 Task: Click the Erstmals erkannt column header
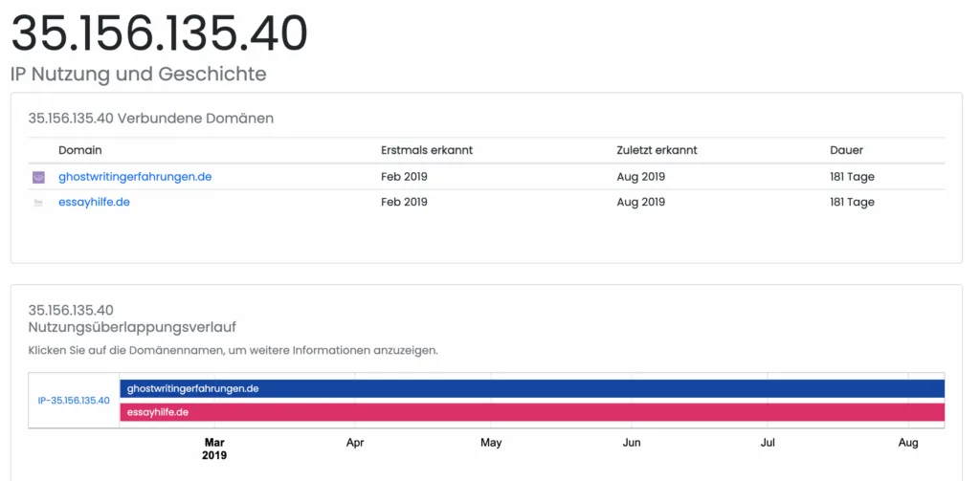tap(426, 150)
